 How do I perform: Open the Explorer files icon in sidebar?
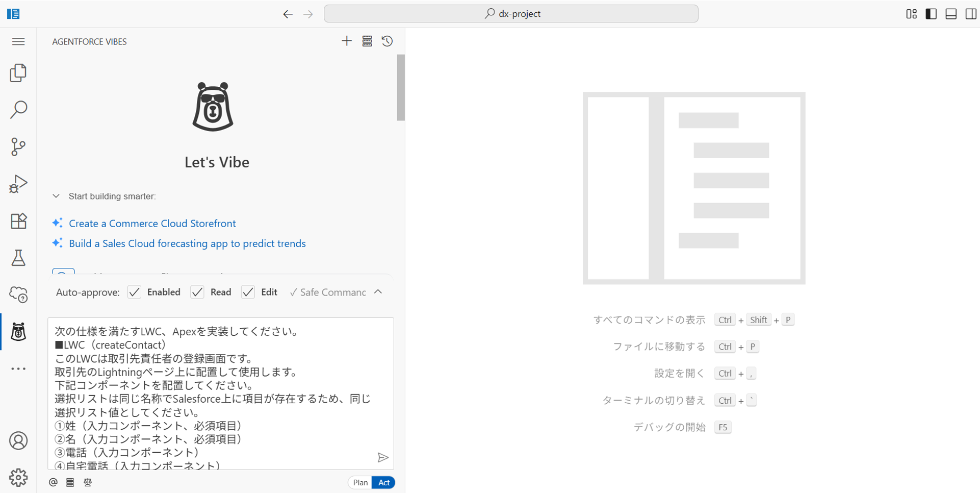(18, 73)
